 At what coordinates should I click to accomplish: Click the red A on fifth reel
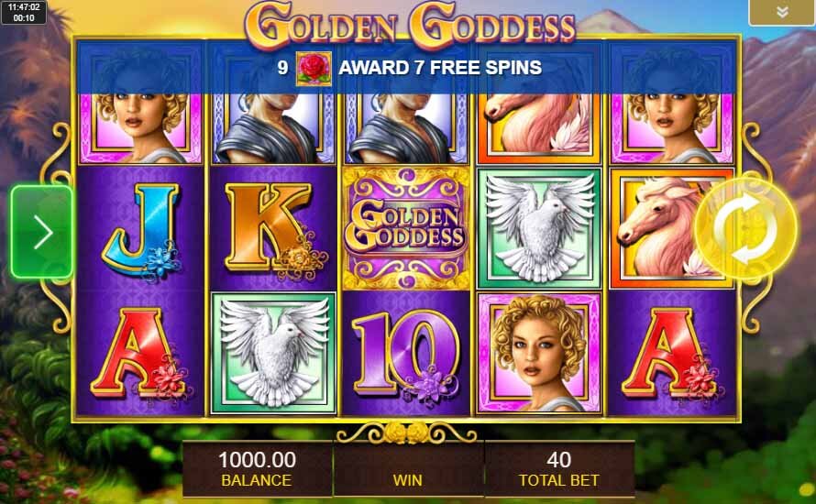[671, 355]
